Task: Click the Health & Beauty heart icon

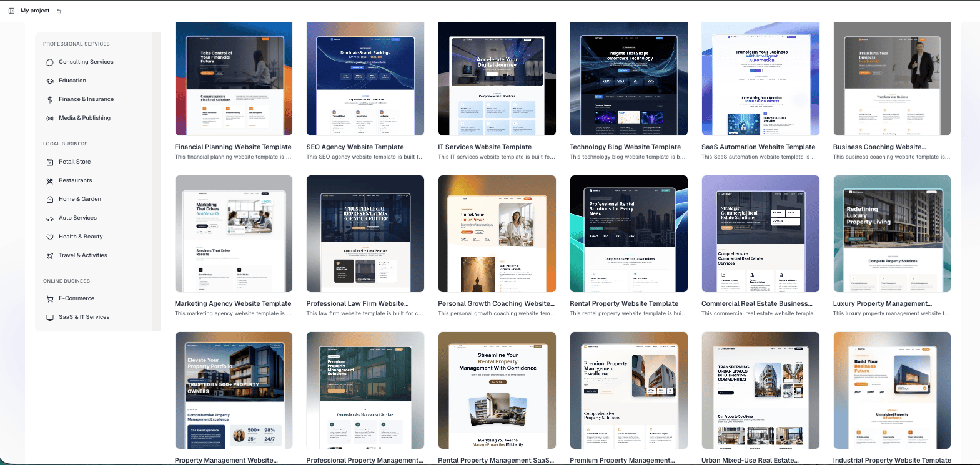Action: click(x=50, y=237)
